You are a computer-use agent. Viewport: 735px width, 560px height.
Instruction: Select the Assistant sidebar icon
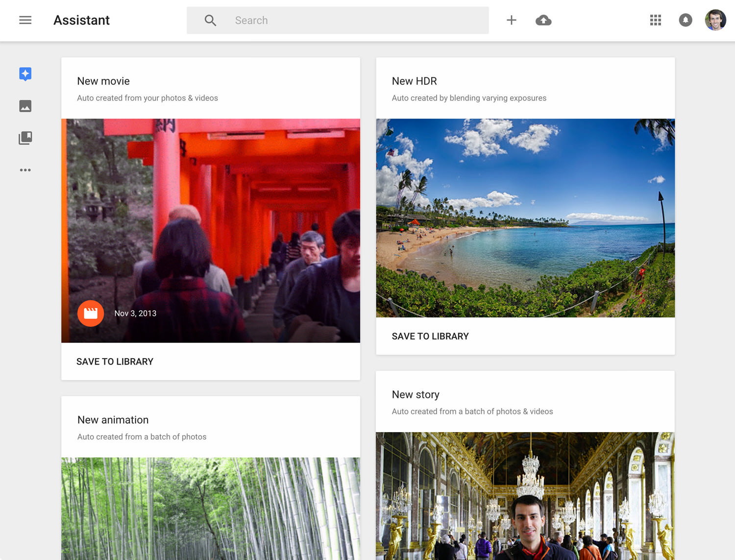[25, 74]
